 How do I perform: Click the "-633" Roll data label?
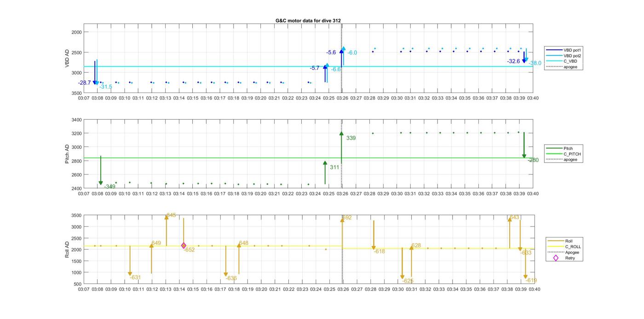526,253
